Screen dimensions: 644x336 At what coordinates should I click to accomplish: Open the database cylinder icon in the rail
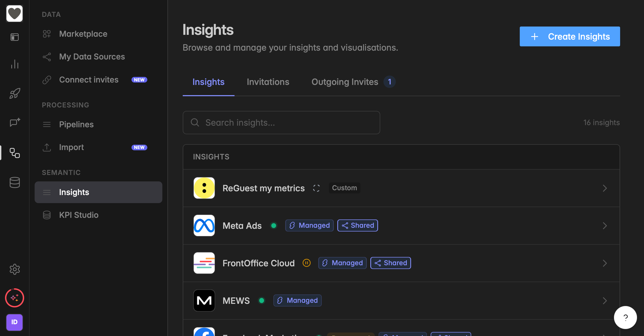tap(14, 182)
